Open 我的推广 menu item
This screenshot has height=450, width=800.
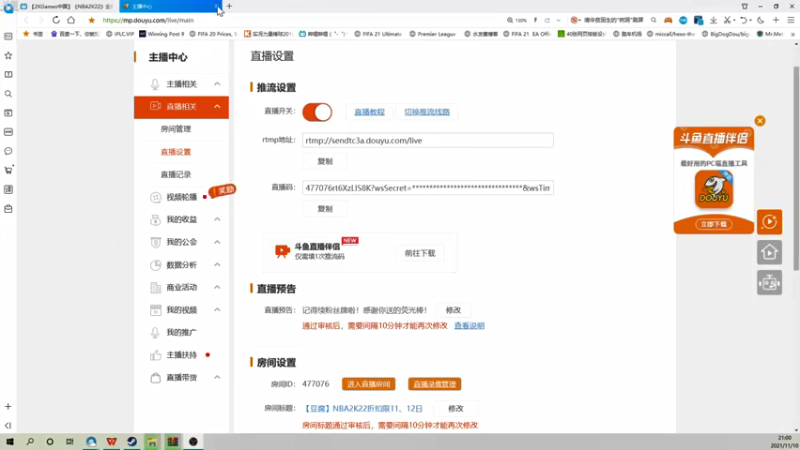tap(181, 332)
